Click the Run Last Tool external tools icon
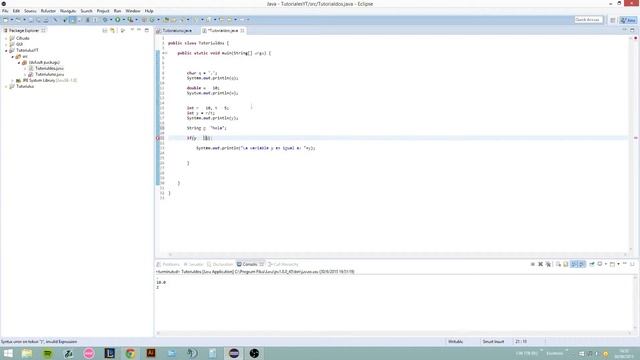Image resolution: width=640 pixels, height=360 pixels. tap(130, 20)
